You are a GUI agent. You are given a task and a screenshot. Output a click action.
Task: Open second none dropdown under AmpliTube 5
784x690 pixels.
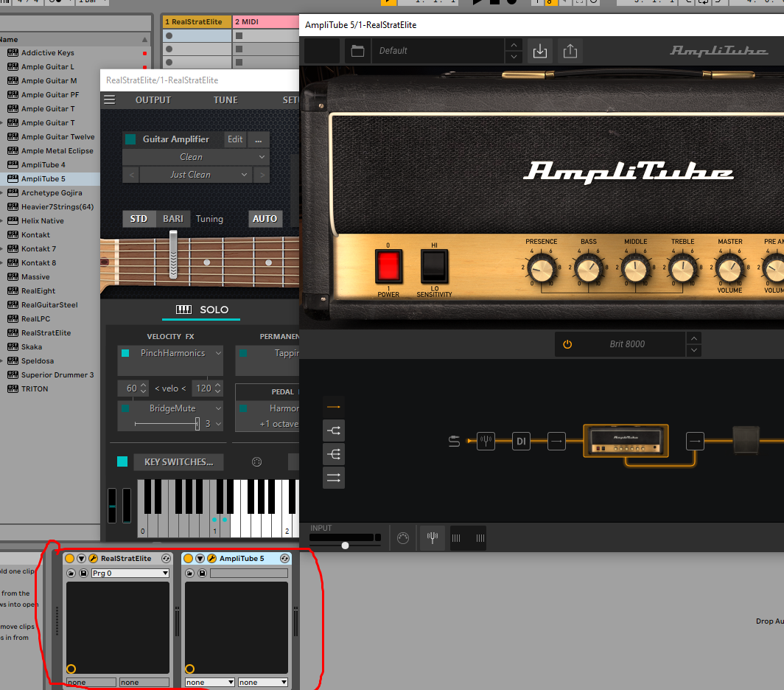click(262, 682)
